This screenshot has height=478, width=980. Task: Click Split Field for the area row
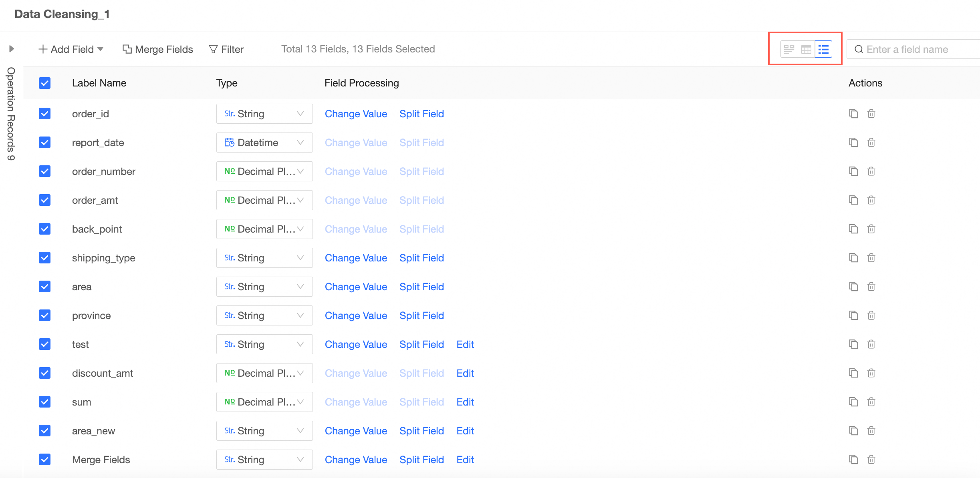click(421, 287)
